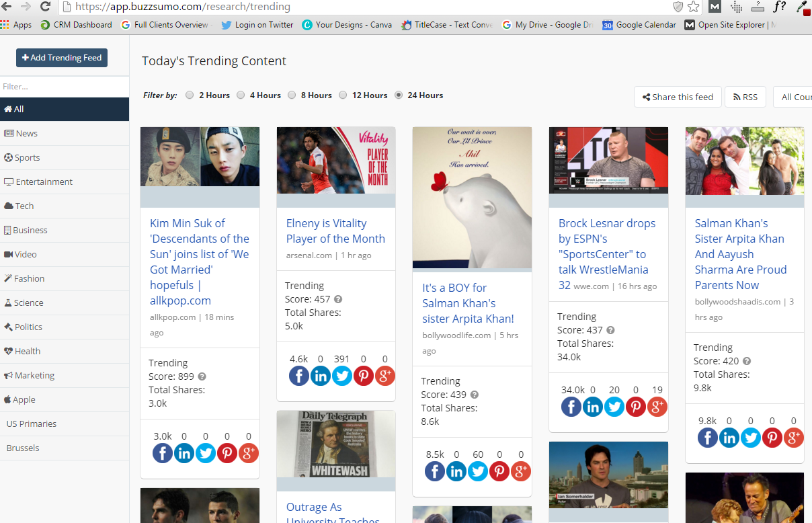812x523 pixels.
Task: Open the Brock Lesnar SportsCenter article link
Action: coord(606,254)
